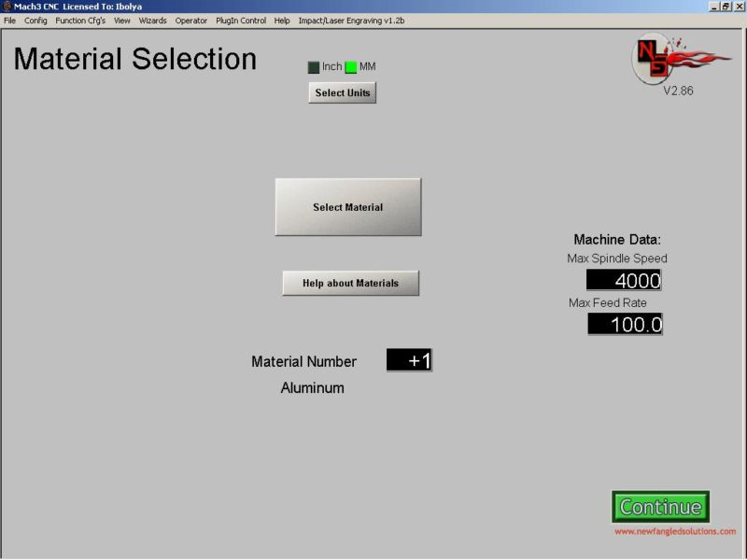Image resolution: width=747 pixels, height=560 pixels.
Task: Open the Config menu
Action: coord(35,21)
